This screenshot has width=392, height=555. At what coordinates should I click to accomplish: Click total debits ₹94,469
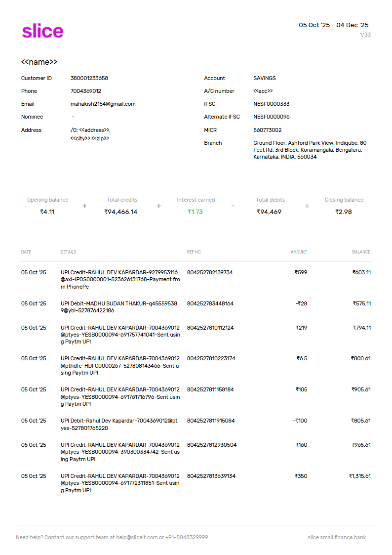point(269,212)
